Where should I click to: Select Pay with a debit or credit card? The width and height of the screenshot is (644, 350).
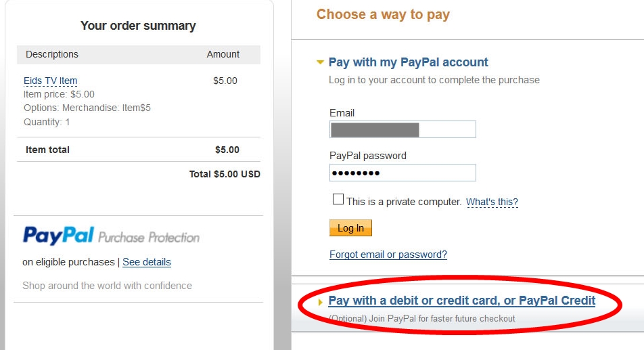click(x=461, y=301)
